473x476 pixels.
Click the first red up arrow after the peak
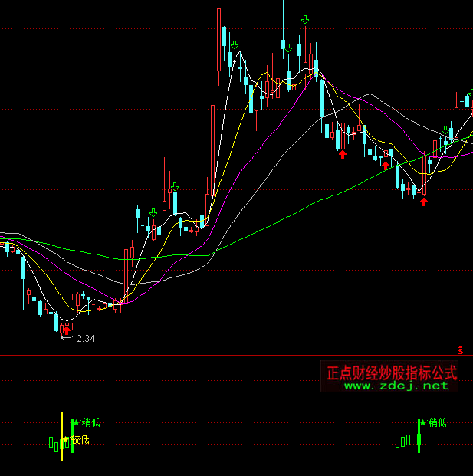click(x=343, y=155)
